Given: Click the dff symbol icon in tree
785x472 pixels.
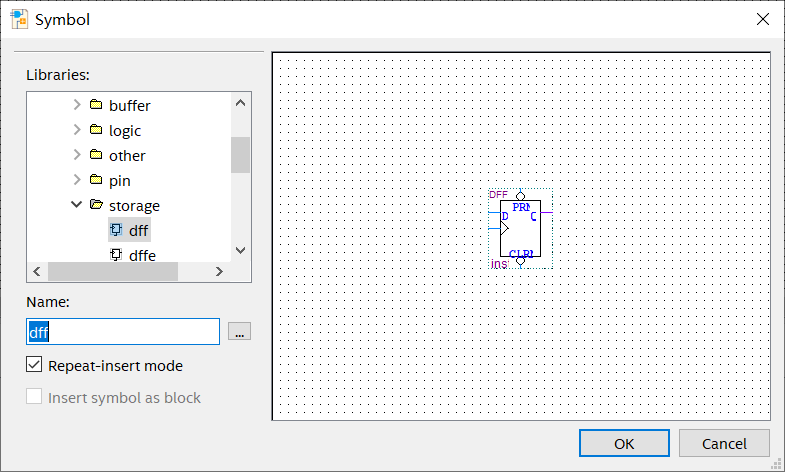Looking at the screenshot, I should point(116,230).
